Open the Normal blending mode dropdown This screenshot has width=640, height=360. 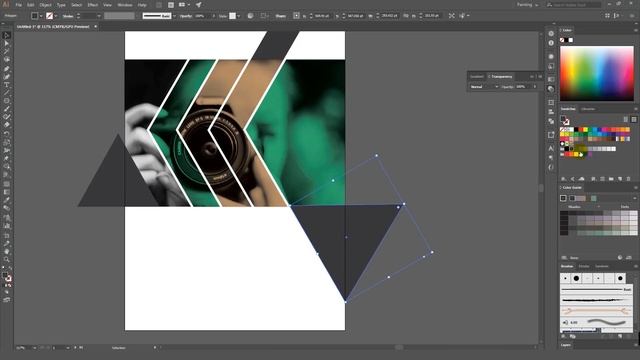484,87
